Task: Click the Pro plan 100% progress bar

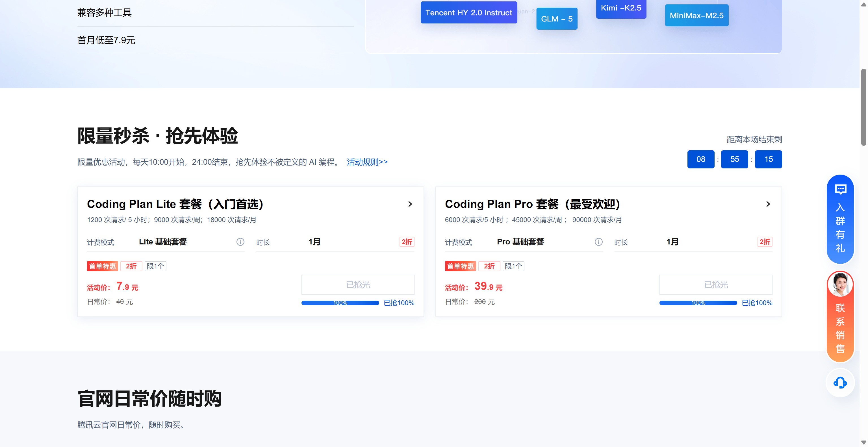Action: pos(698,303)
